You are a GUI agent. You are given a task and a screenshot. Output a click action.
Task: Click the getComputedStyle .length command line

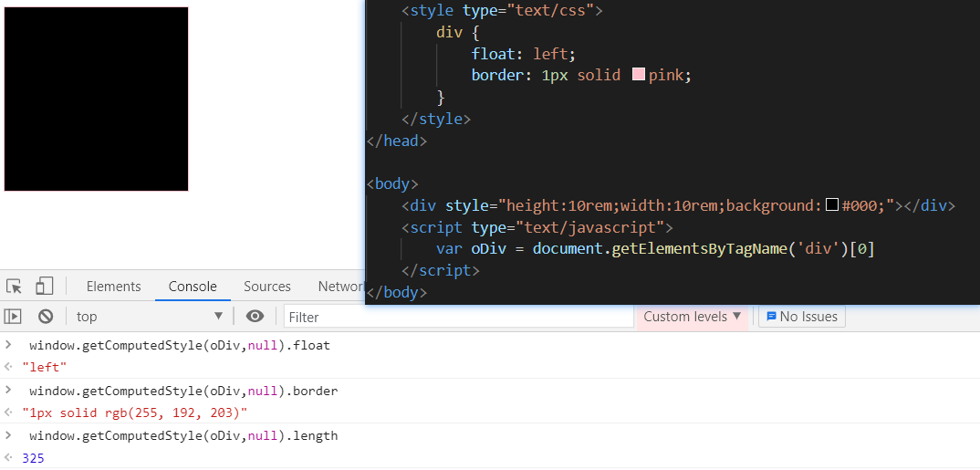click(183, 435)
